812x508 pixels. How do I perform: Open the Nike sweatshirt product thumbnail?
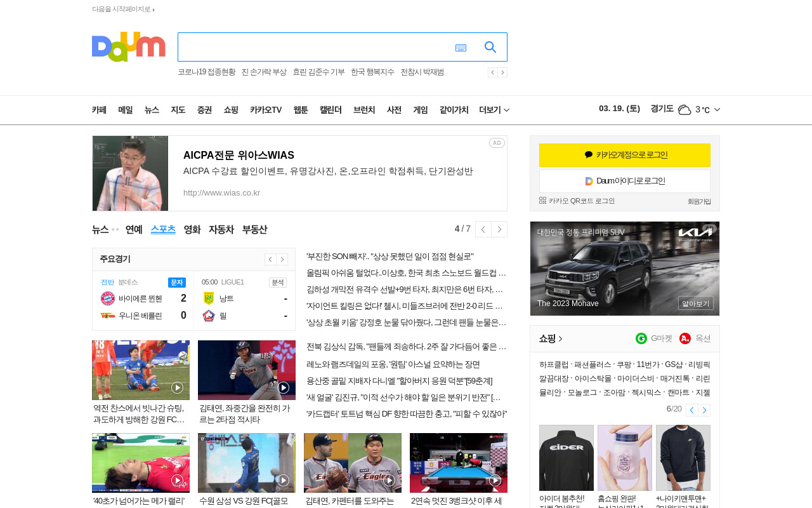tap(683, 458)
